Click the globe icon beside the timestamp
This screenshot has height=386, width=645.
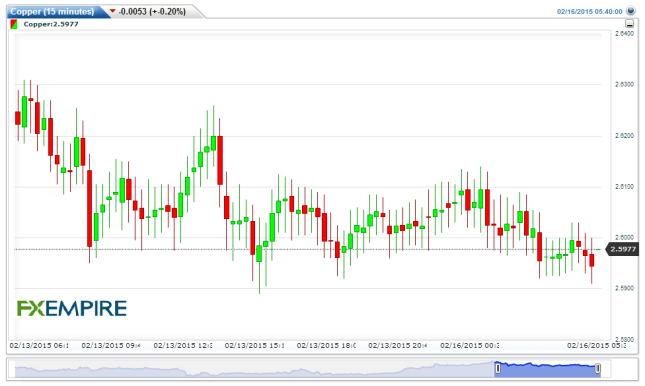pos(631,11)
